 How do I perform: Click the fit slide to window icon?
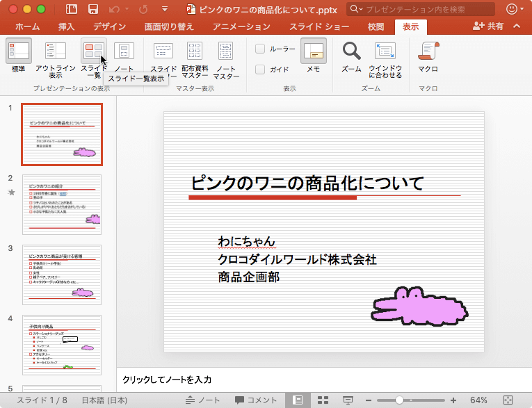[x=508, y=400]
